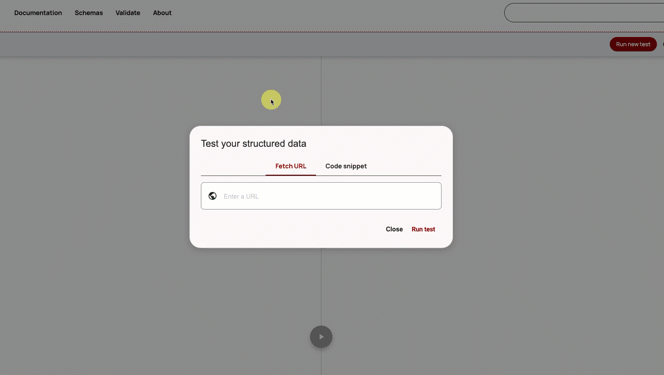Click the Enter a URL field

[x=321, y=196]
